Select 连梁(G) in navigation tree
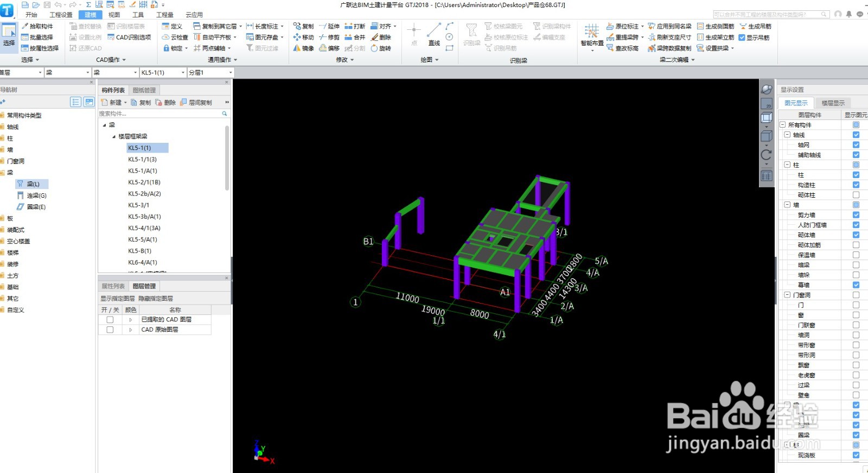868x473 pixels. pos(33,195)
